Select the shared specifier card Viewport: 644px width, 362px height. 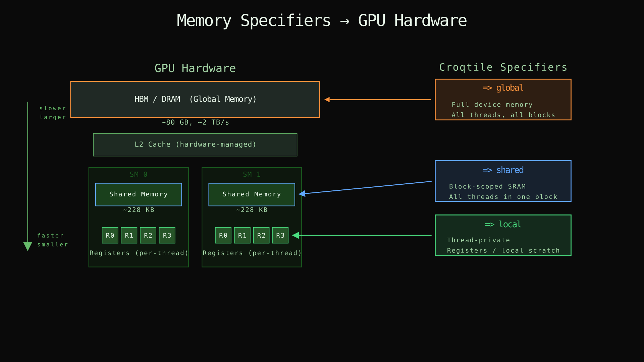coord(503,181)
